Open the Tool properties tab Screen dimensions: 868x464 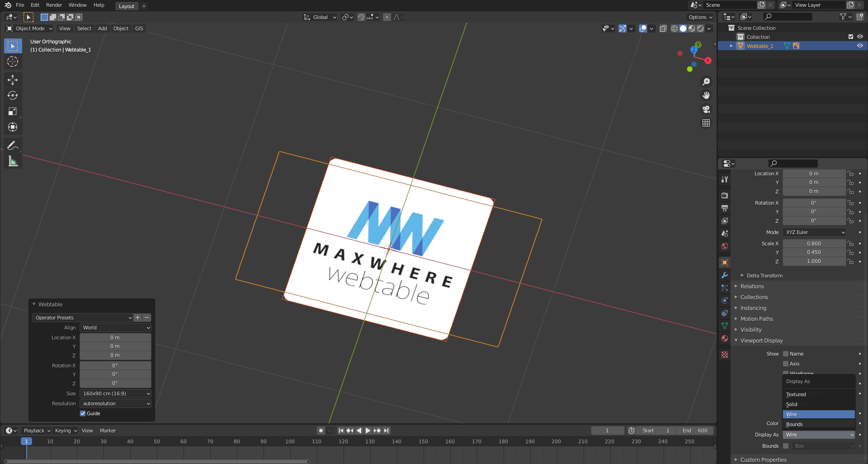pos(725,179)
